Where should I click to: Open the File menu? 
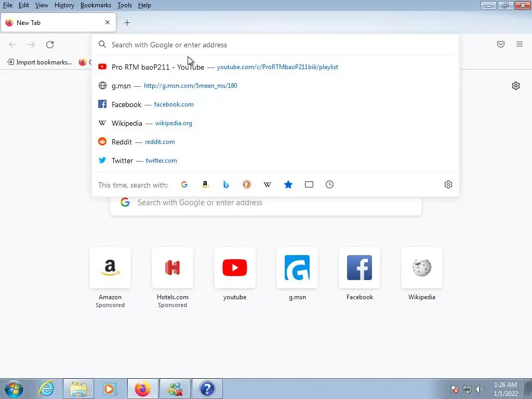[7, 5]
